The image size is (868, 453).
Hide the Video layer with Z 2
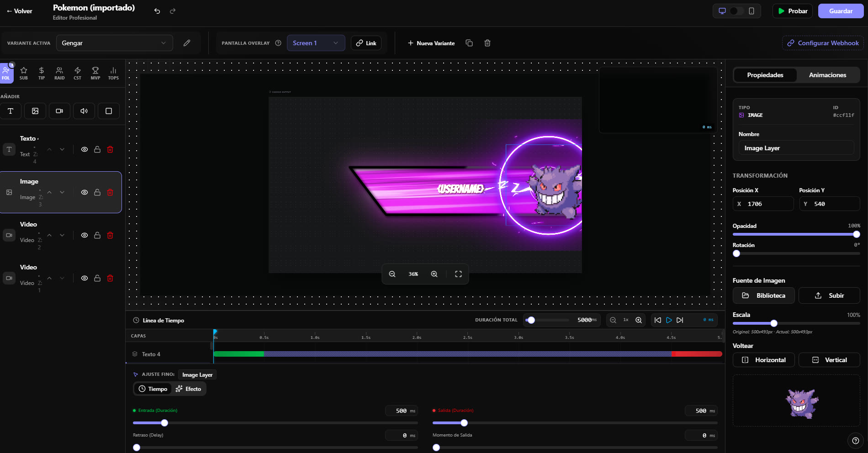click(85, 235)
